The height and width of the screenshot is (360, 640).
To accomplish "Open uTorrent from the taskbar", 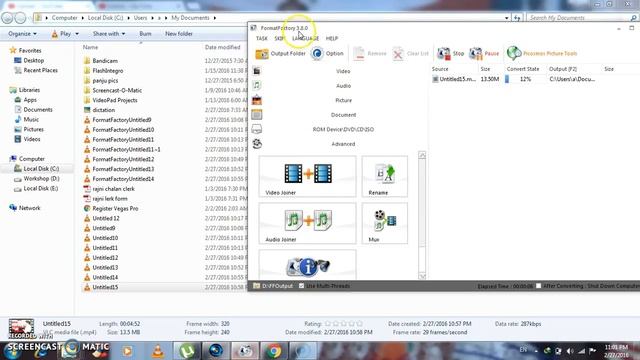I will 187,351.
